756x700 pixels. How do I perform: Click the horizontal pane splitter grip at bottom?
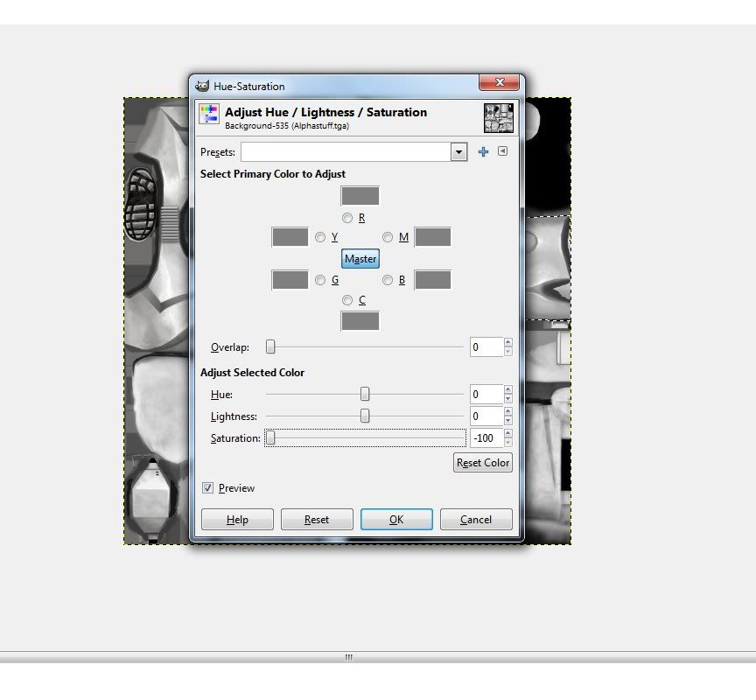pyautogui.click(x=349, y=657)
